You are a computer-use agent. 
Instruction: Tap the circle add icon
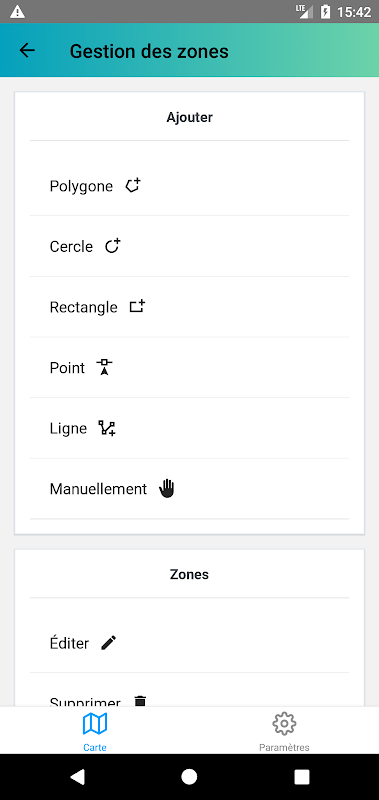(x=113, y=246)
